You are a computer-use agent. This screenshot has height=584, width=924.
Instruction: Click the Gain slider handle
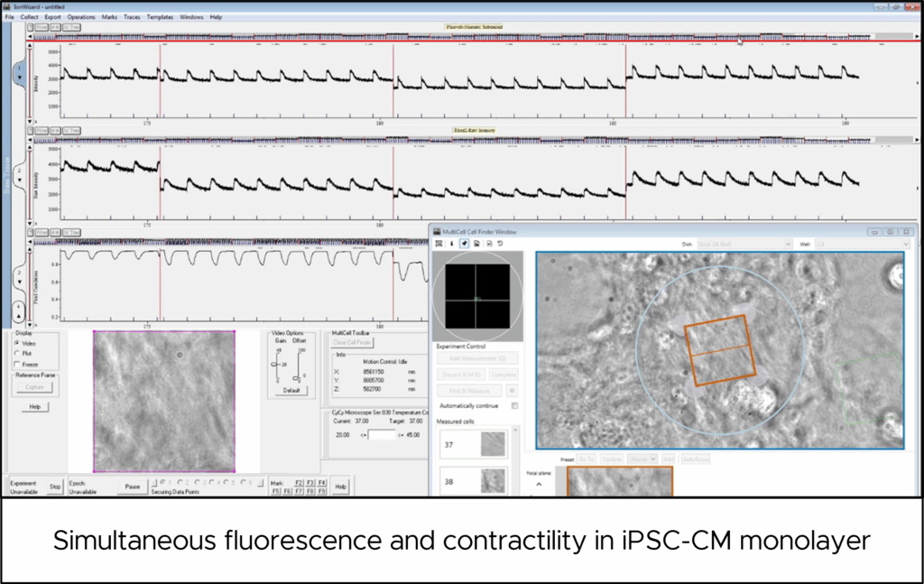[275, 364]
